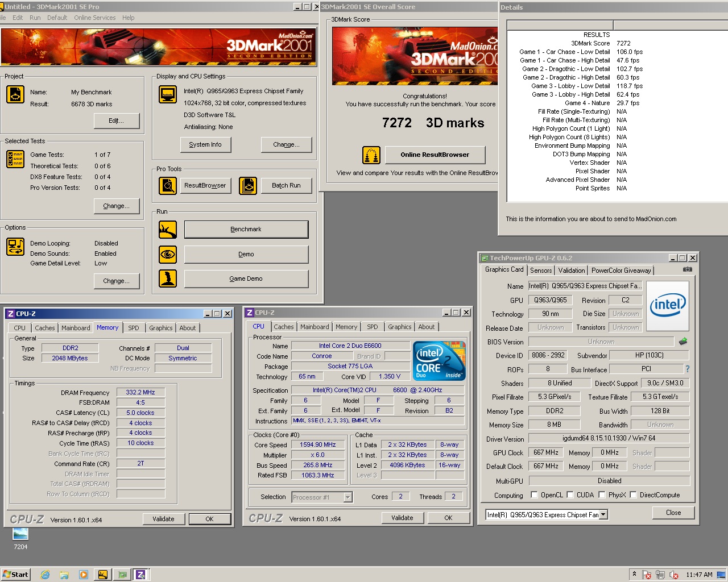
Task: Open the Online Services menu
Action: tap(94, 18)
